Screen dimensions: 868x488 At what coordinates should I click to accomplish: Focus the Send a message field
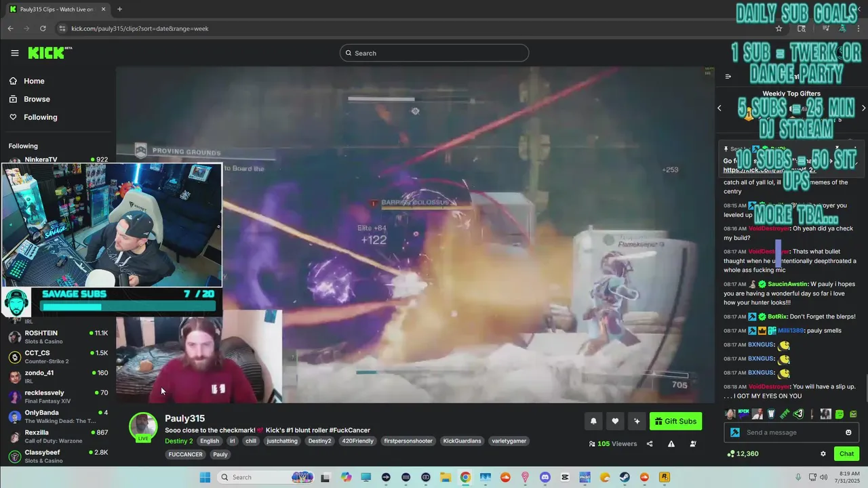click(x=791, y=432)
